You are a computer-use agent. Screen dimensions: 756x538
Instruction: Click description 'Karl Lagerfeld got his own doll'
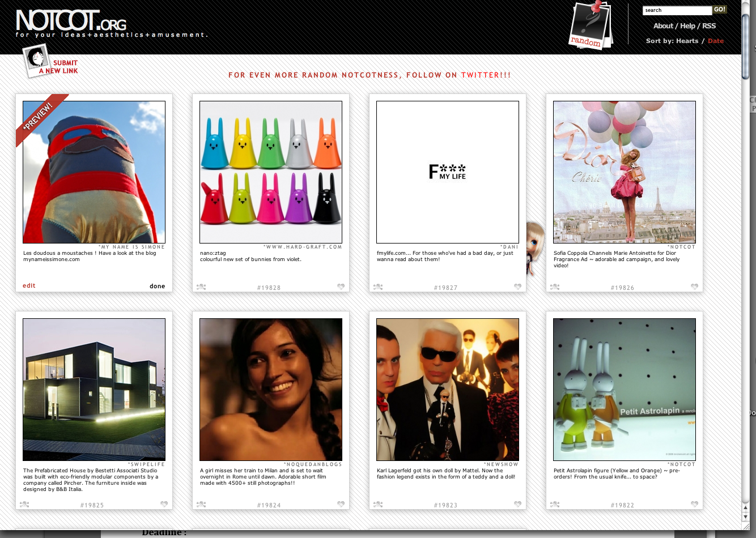[446, 473]
